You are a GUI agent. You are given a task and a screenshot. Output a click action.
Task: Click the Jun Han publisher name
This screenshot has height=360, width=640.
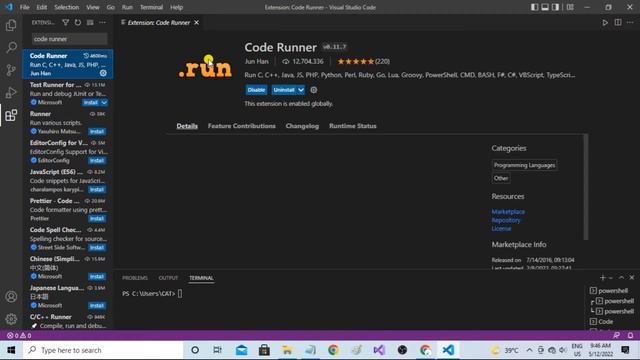[256, 61]
